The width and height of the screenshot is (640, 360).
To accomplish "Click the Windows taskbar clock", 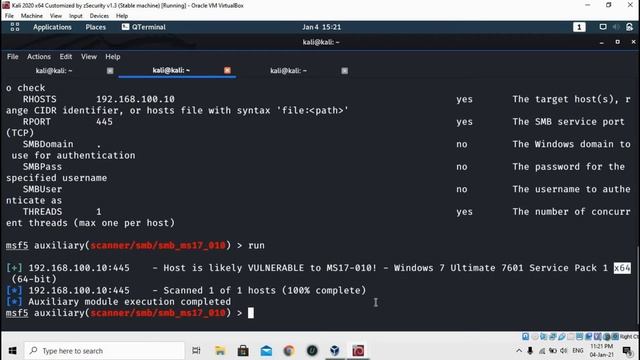I will [602, 351].
